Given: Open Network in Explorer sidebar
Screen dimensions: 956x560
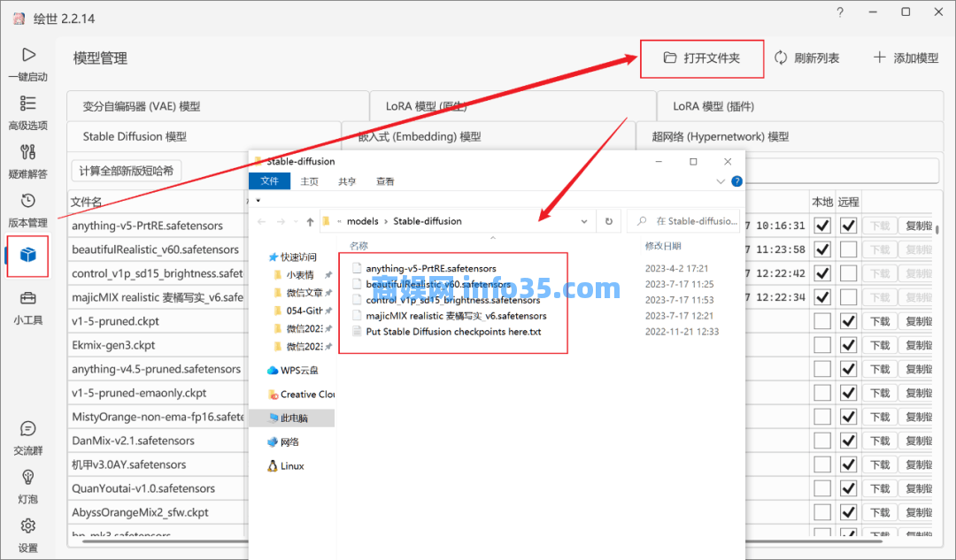Looking at the screenshot, I should [283, 441].
